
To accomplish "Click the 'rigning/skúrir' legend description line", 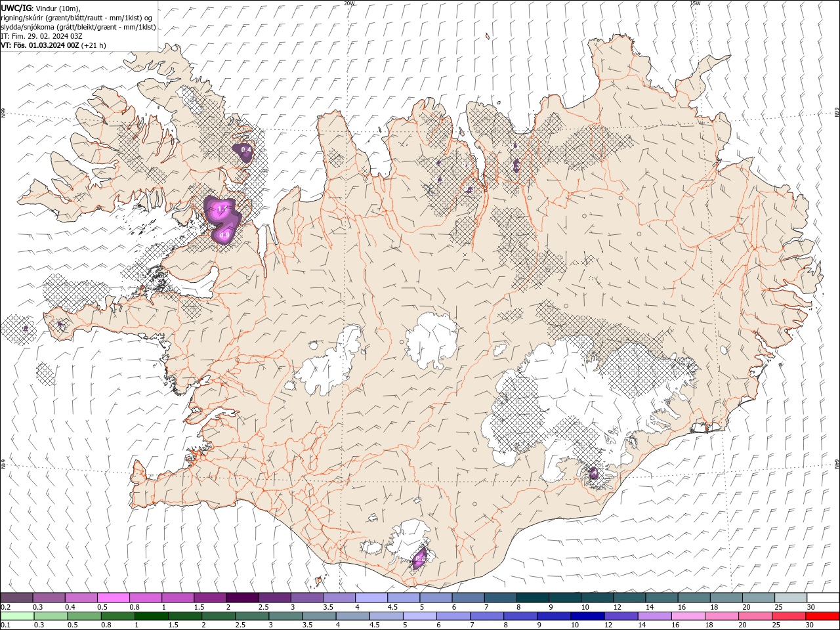I will click(77, 18).
